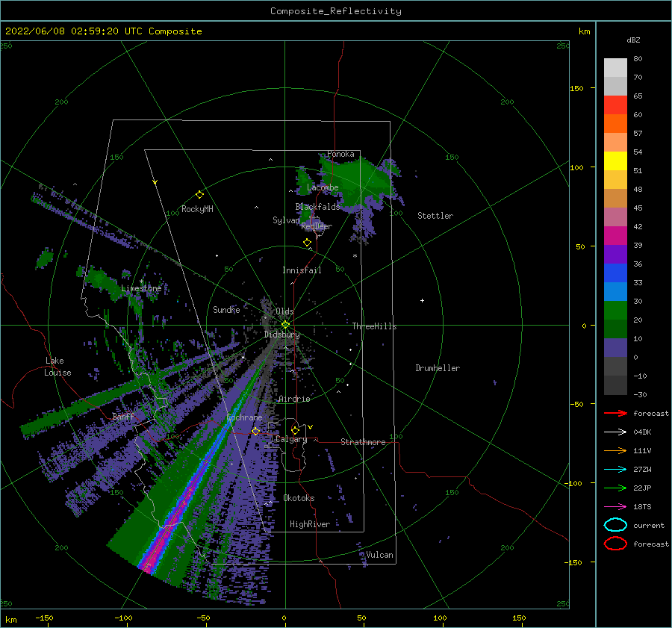The height and width of the screenshot is (628, 672).
Task: Click the 20 dBZ dark green color swatch
Action: pyautogui.click(x=615, y=329)
